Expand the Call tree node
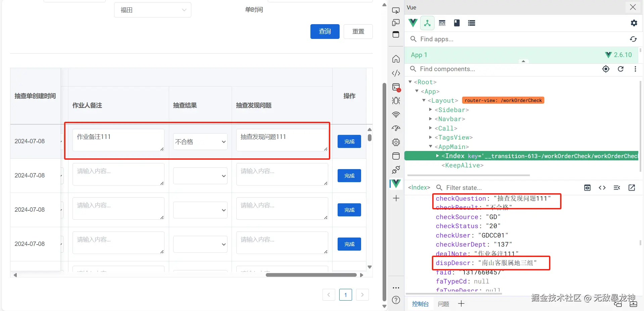Image resolution: width=644 pixels, height=311 pixels. [x=431, y=128]
